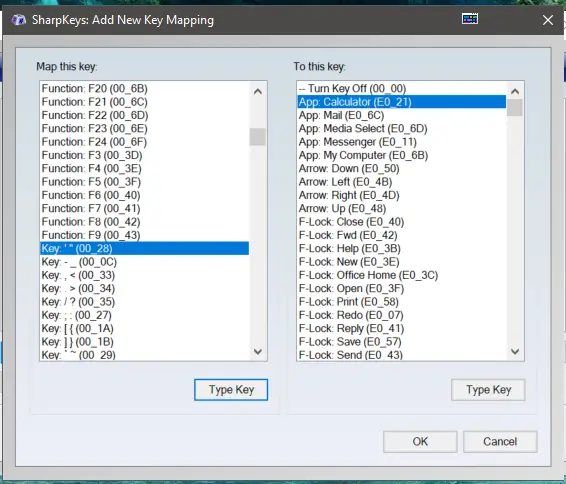Image resolution: width=566 pixels, height=484 pixels.
Task: Click Type Key under Map this key
Action: tap(231, 390)
